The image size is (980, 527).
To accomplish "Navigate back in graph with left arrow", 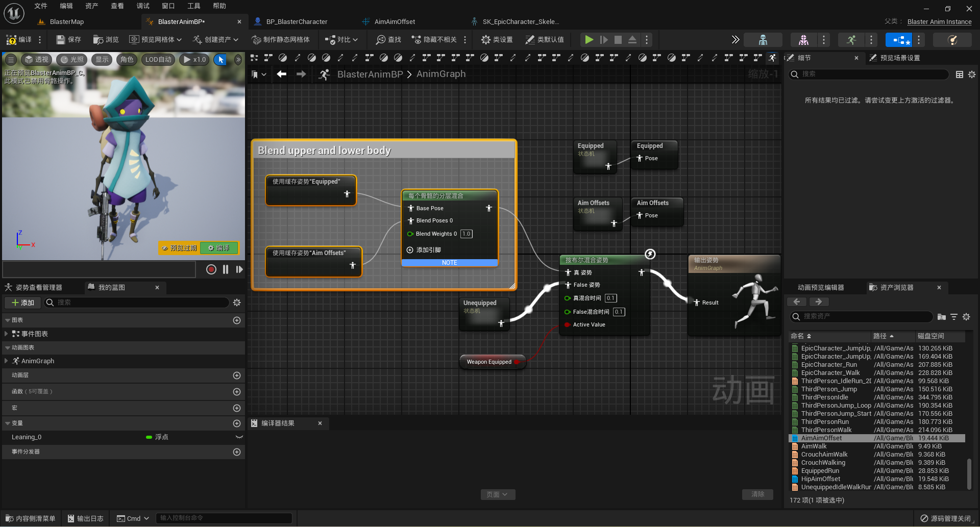I will (x=281, y=74).
